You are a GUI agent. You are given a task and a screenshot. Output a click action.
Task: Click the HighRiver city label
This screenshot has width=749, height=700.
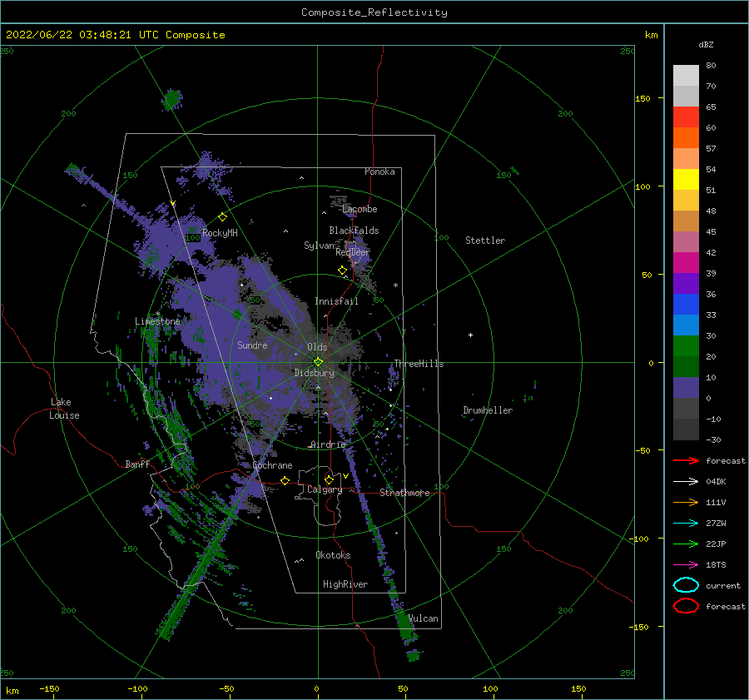tap(345, 584)
